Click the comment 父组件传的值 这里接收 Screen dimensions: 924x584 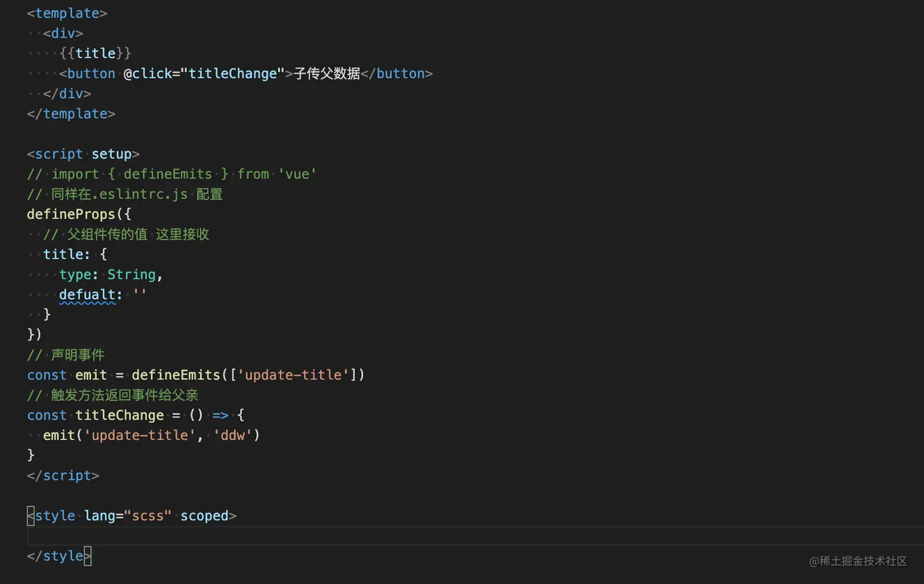[x=127, y=235]
